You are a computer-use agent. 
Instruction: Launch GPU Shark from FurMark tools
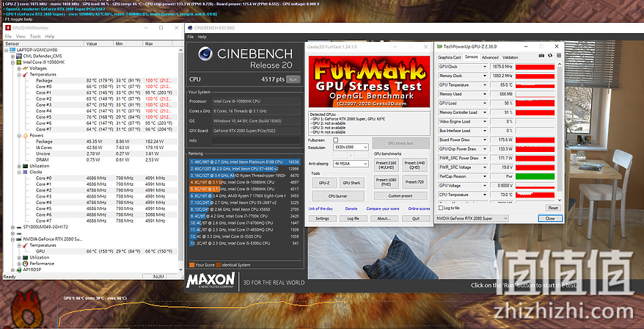click(x=351, y=183)
